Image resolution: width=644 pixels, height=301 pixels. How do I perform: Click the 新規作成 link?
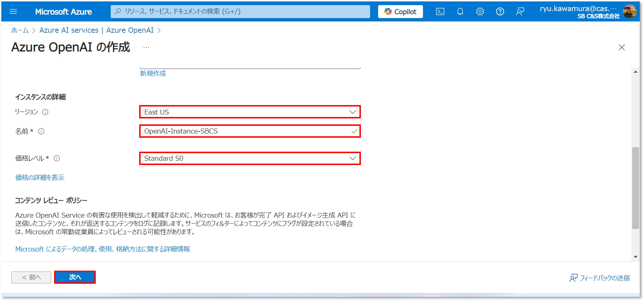[x=153, y=73]
